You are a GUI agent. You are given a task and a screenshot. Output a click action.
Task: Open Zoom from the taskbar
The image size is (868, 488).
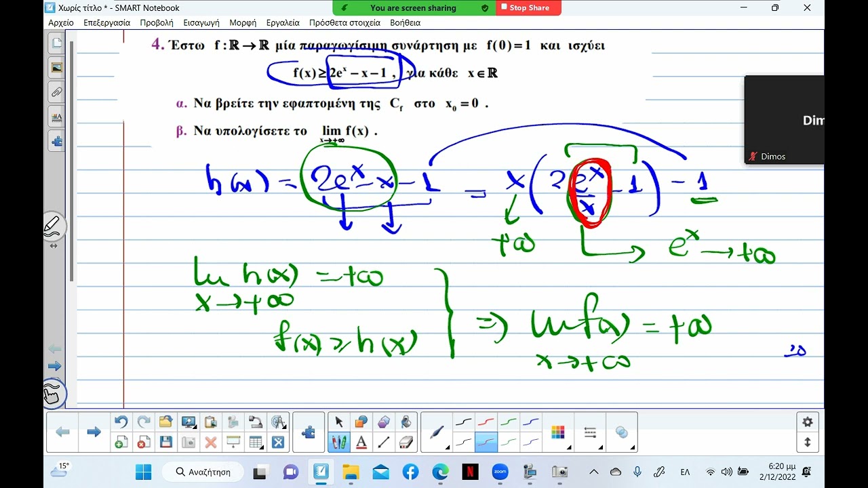[x=500, y=472]
